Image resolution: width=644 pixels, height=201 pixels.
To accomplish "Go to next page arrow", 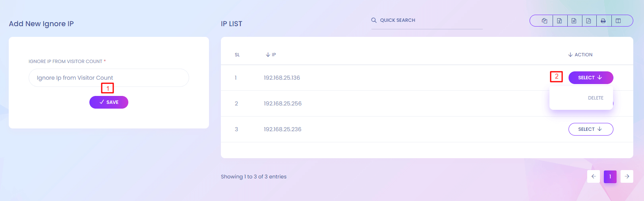I will coord(627,176).
